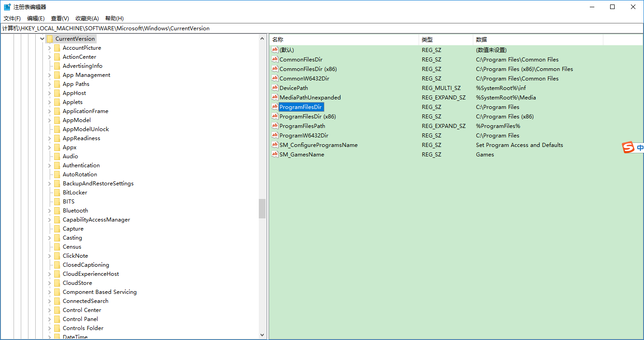The height and width of the screenshot is (340, 644).
Task: Click the folder icon of App Paths key
Action: pos(57,84)
